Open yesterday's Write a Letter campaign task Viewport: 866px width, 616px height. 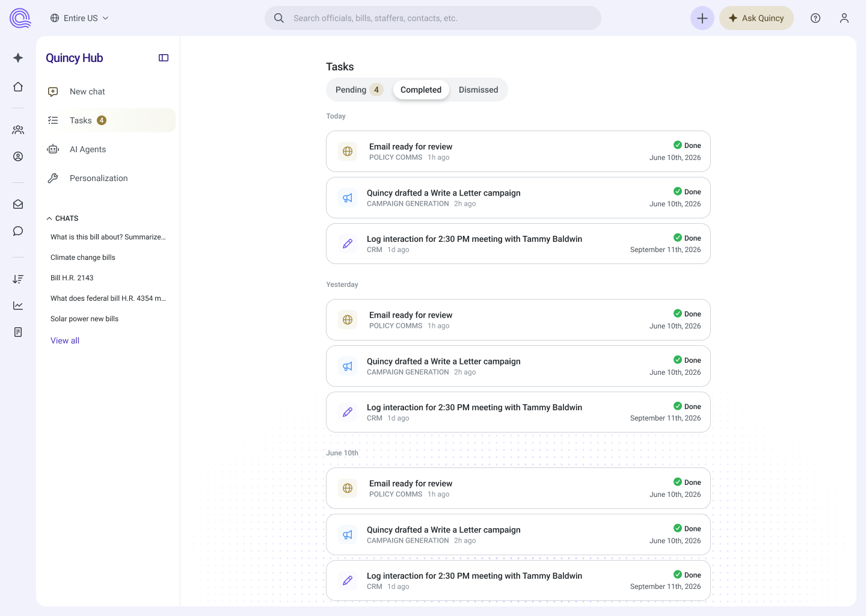coord(518,366)
